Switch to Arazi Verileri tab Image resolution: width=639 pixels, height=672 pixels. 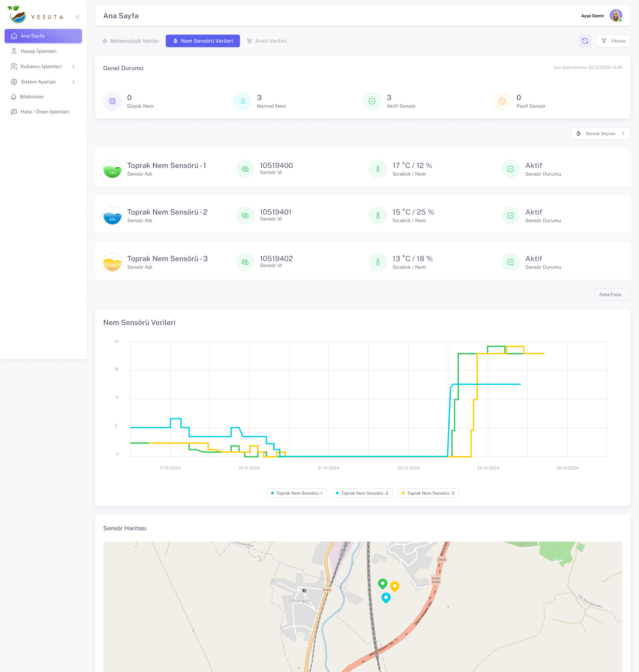coord(267,41)
